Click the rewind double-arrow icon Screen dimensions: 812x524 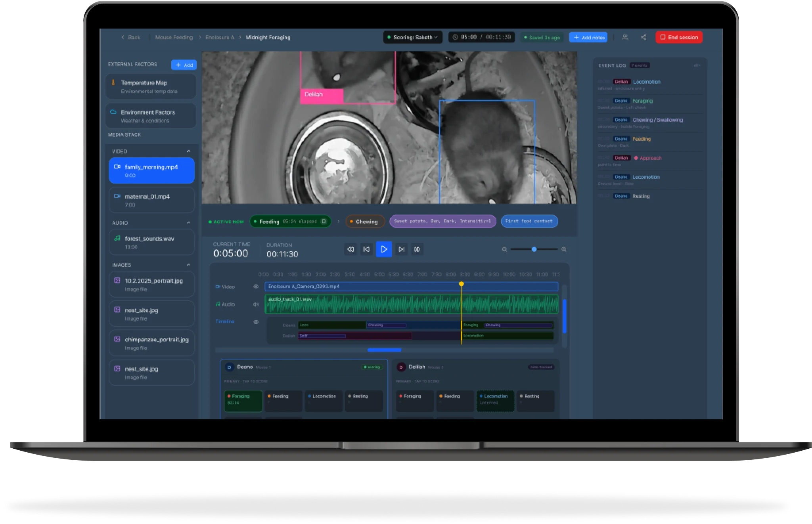350,249
